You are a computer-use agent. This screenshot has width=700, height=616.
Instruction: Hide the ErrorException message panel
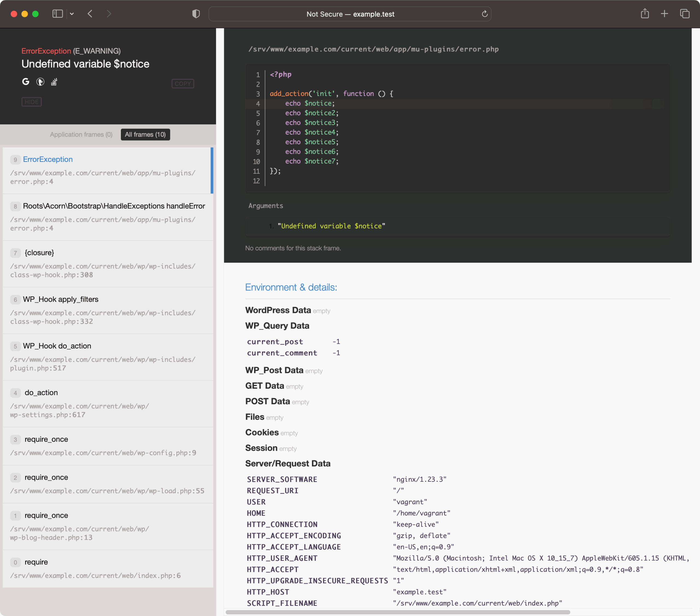coord(31,102)
